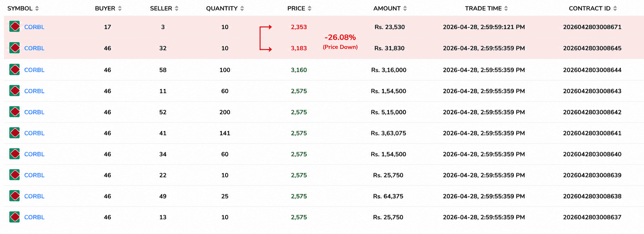The height and width of the screenshot is (234, 644).
Task: Select contract ID 2026042803008644
Action: point(592,70)
